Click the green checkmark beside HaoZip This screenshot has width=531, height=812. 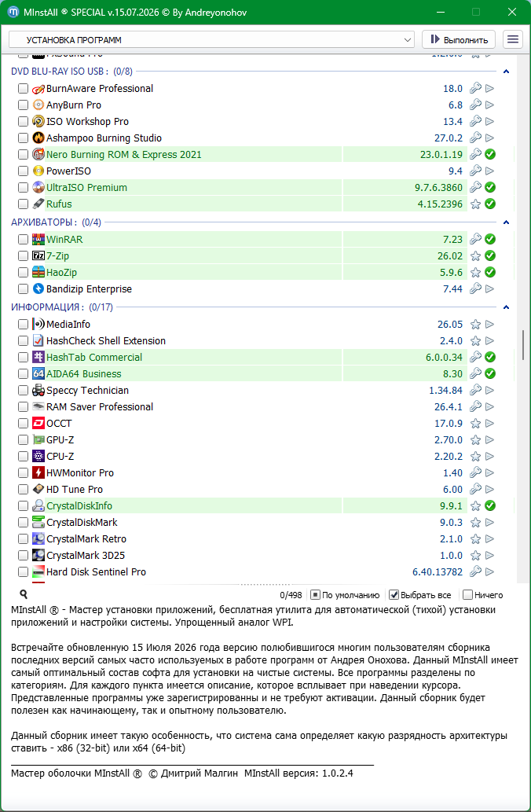[490, 273]
